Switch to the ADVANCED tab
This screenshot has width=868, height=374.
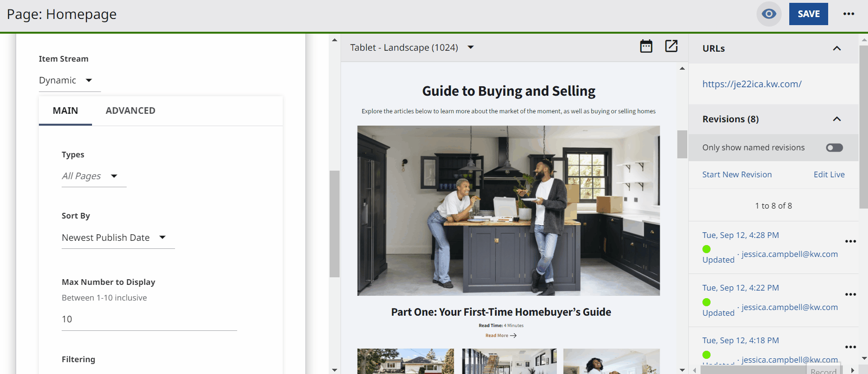[130, 110]
